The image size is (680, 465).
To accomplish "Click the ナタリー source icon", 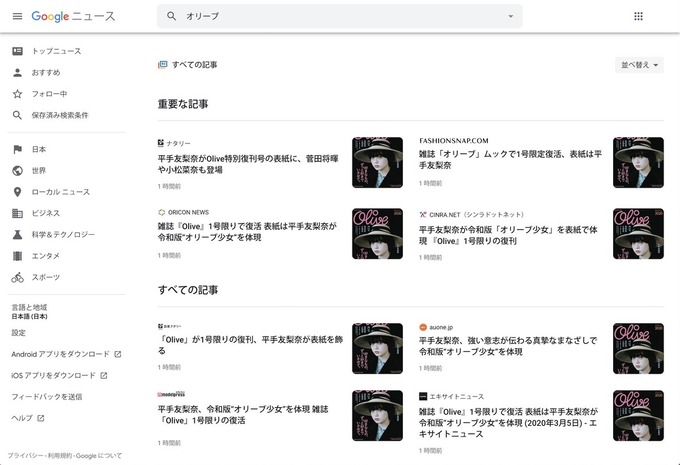I will click(161, 143).
